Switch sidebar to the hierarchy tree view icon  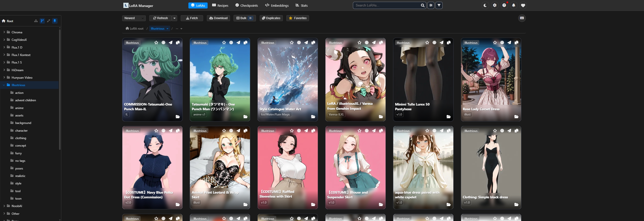click(36, 21)
